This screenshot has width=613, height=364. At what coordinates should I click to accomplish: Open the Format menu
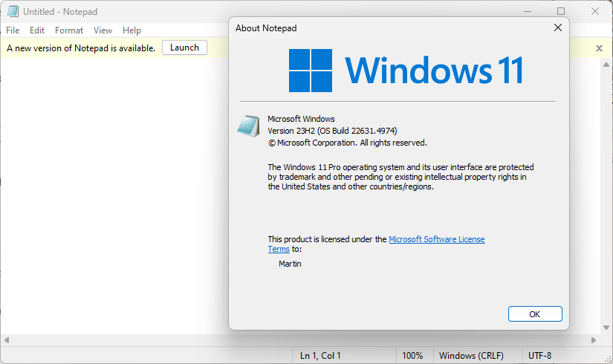(x=69, y=30)
